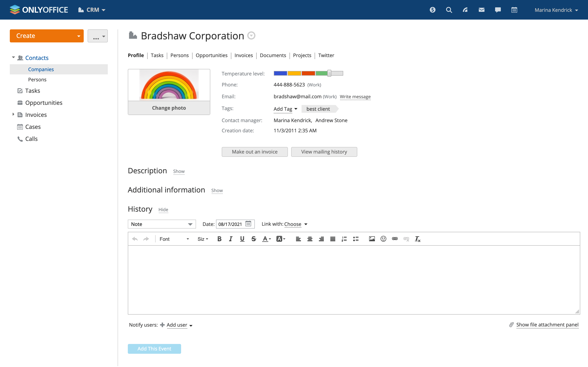Insert a numbered list

[344, 239]
